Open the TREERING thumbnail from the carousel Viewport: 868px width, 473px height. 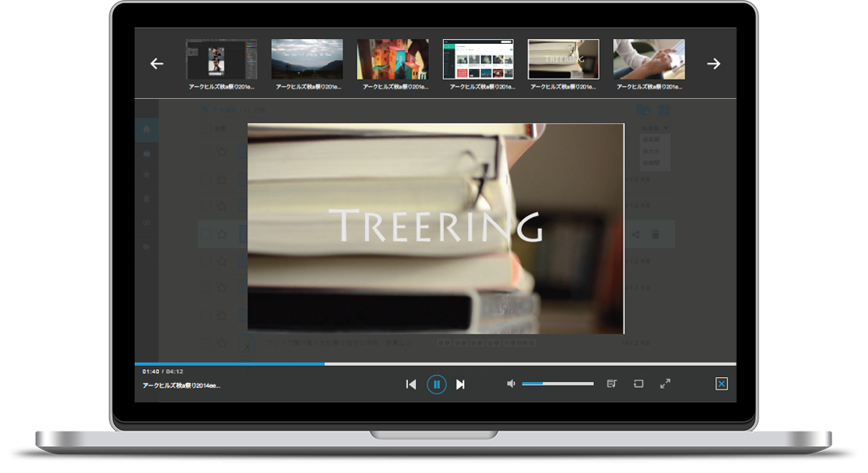(x=563, y=58)
